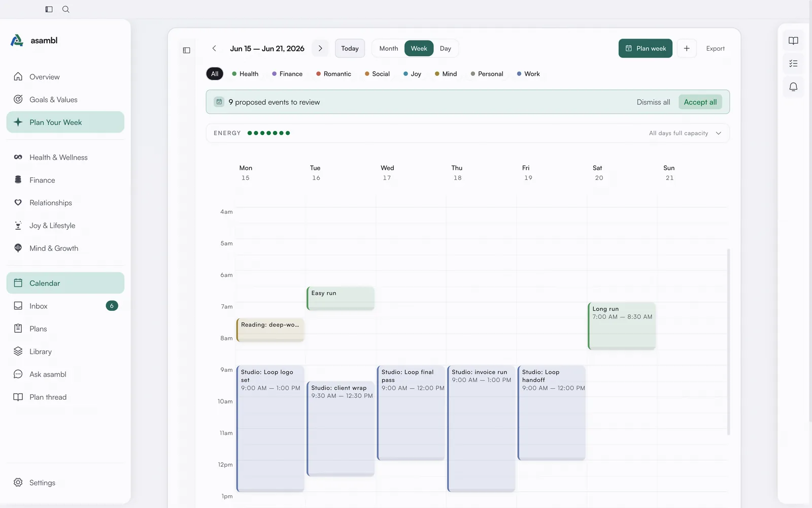
Task: Open the Long run event on Saturday
Action: [x=622, y=326]
